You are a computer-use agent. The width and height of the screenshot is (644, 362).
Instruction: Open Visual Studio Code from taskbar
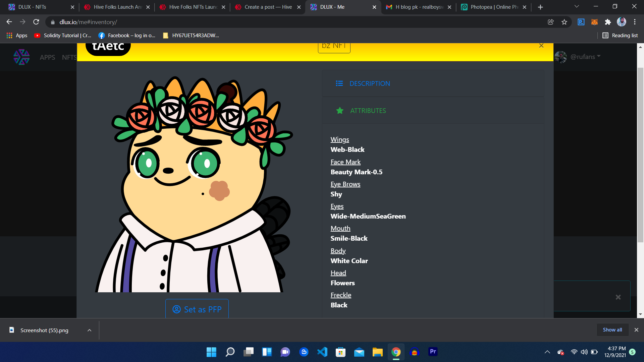[322, 352]
